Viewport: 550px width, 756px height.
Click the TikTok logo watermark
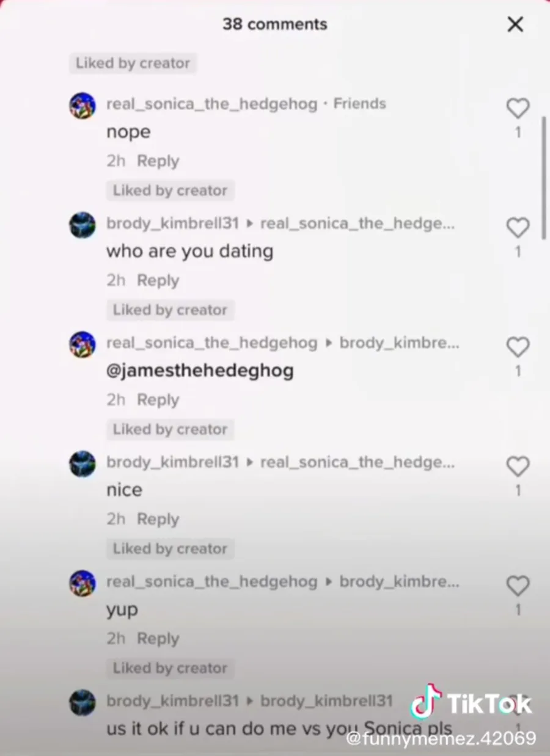pyautogui.click(x=471, y=703)
